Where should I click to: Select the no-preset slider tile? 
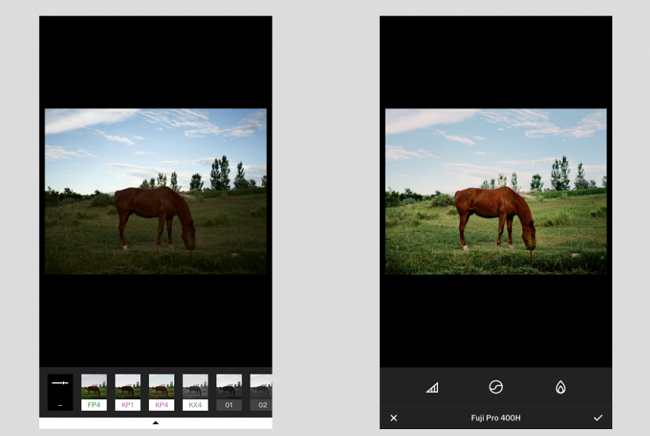60,392
